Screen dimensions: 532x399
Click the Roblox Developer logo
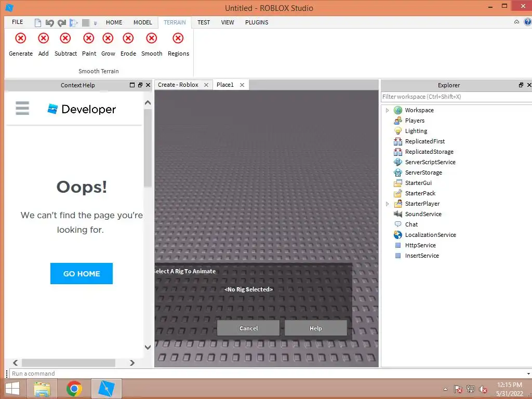click(82, 109)
